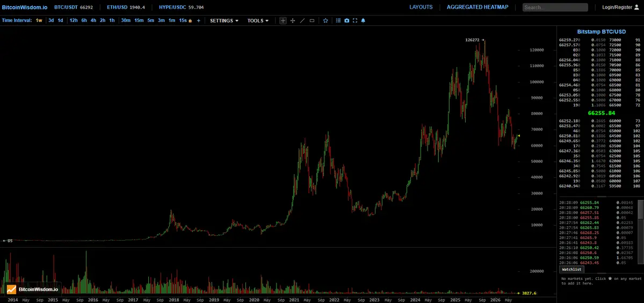Click the trades list scrollbar
Image resolution: width=644 pixels, height=303 pixels.
[x=641, y=208]
